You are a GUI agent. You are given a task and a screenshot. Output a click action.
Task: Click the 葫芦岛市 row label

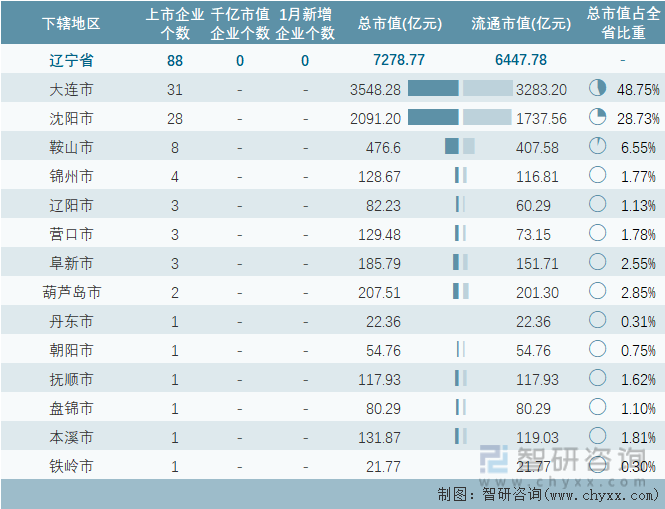tap(71, 292)
